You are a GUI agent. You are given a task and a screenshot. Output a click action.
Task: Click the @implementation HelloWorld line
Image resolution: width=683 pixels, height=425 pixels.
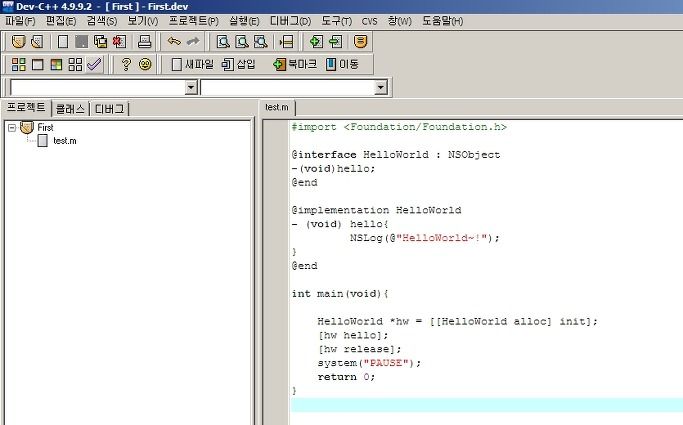(376, 210)
